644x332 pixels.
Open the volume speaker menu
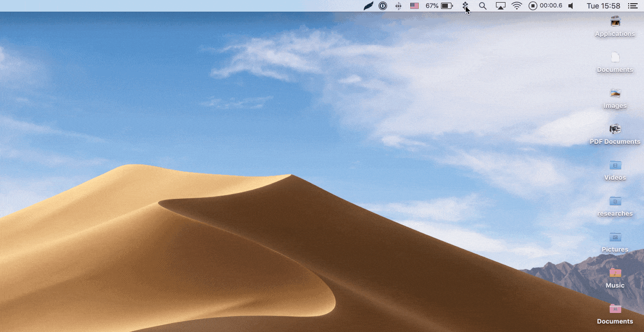[571, 6]
